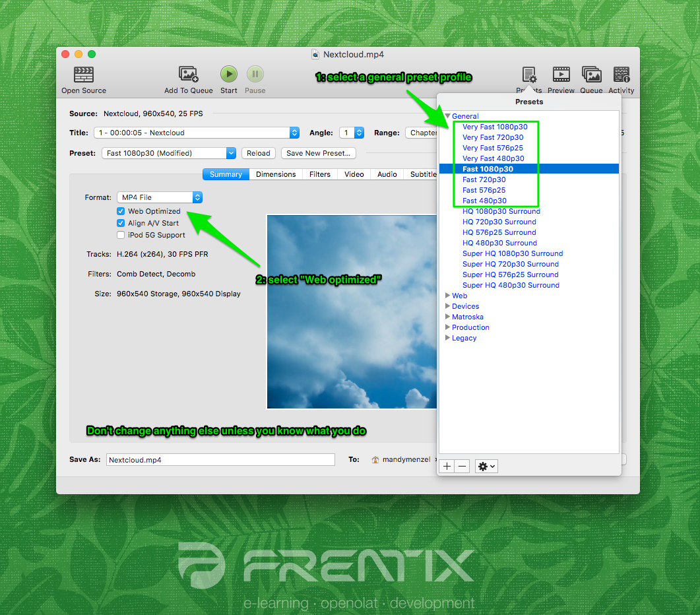The image size is (700, 615).
Task: Open the Preview window icon
Action: (561, 74)
